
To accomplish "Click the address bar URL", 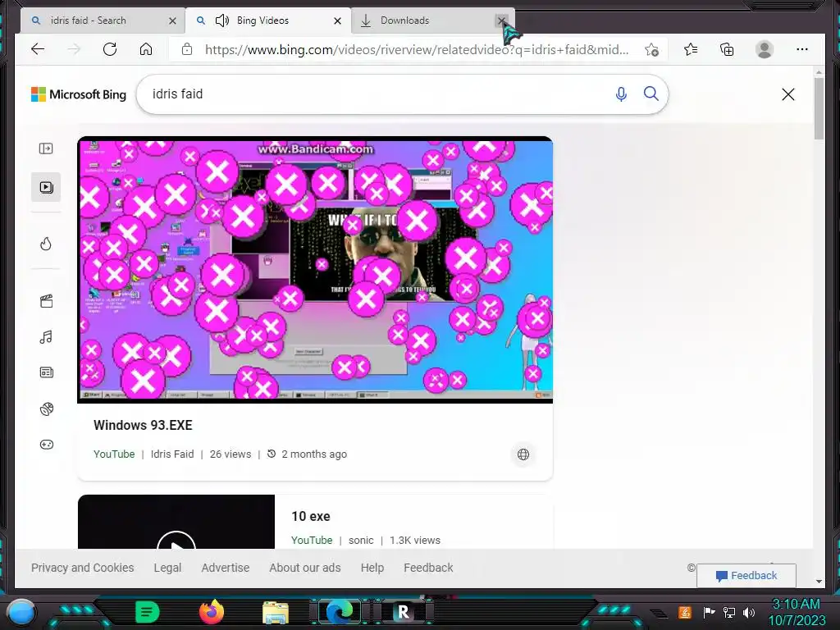I will tap(416, 50).
